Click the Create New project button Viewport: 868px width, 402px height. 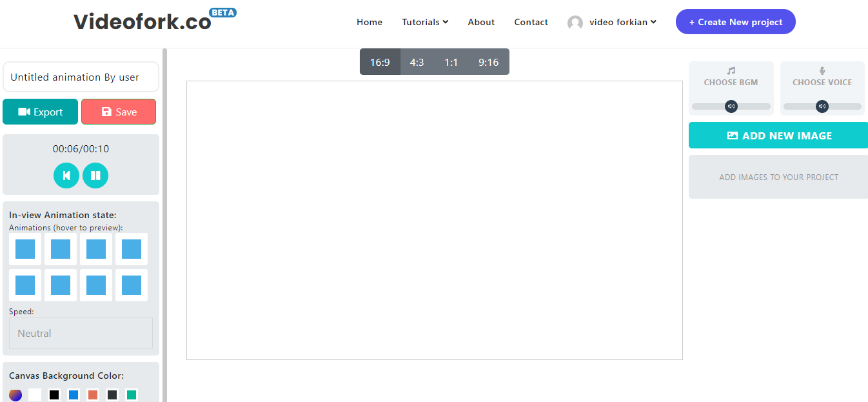pos(736,22)
